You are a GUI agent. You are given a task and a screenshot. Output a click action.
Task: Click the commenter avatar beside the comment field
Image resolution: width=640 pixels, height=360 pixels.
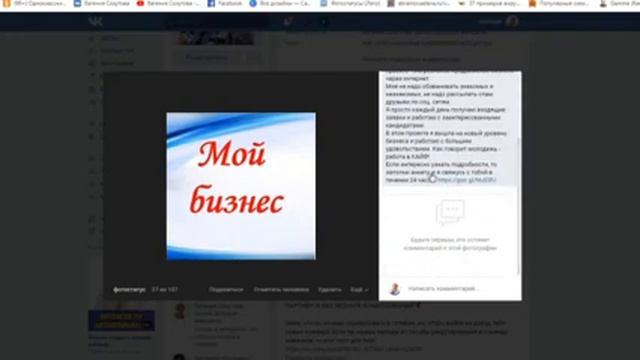[x=394, y=289]
